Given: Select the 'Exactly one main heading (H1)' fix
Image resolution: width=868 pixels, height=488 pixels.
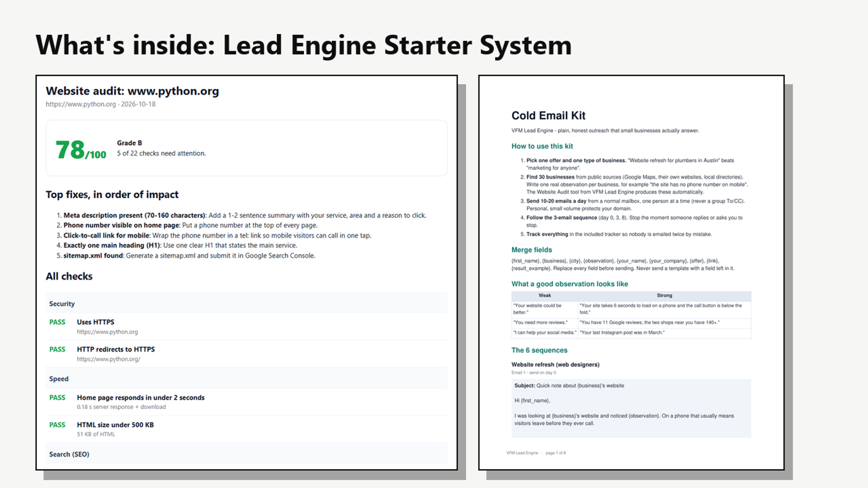Looking at the screenshot, I should click(x=112, y=245).
